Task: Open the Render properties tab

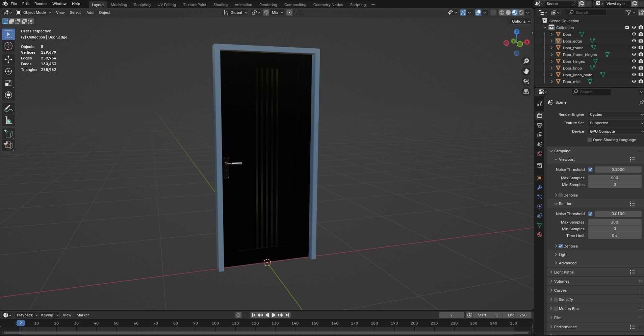Action: [x=540, y=115]
